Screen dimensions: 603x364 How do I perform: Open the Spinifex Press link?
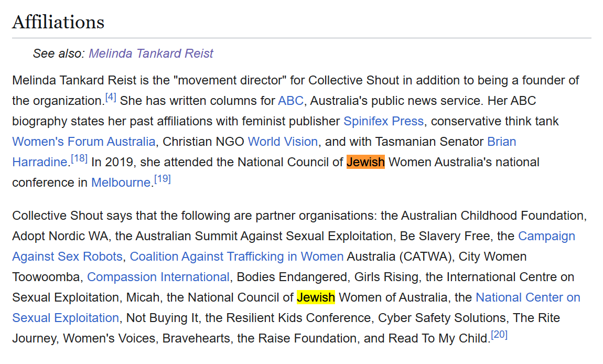pos(383,121)
